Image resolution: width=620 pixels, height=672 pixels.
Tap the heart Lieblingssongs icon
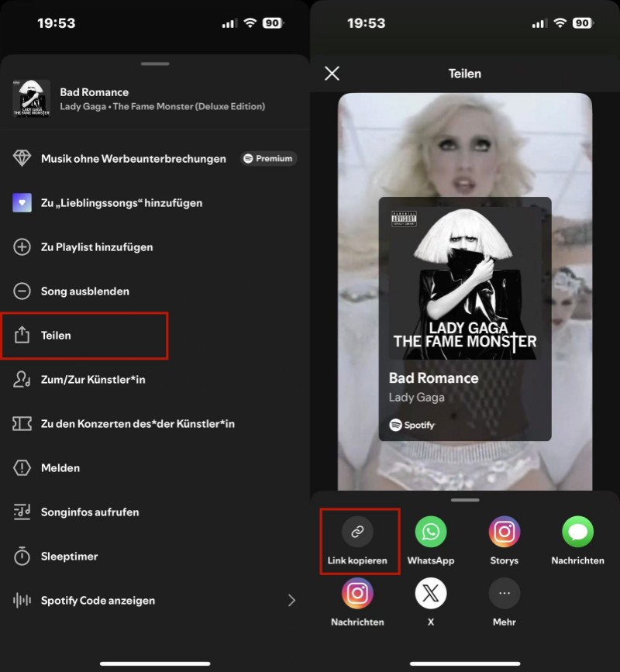(x=22, y=203)
